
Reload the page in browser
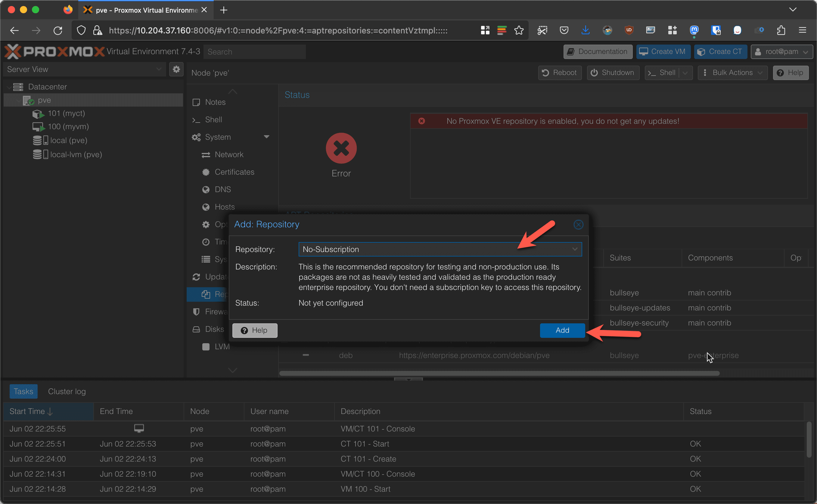58,30
